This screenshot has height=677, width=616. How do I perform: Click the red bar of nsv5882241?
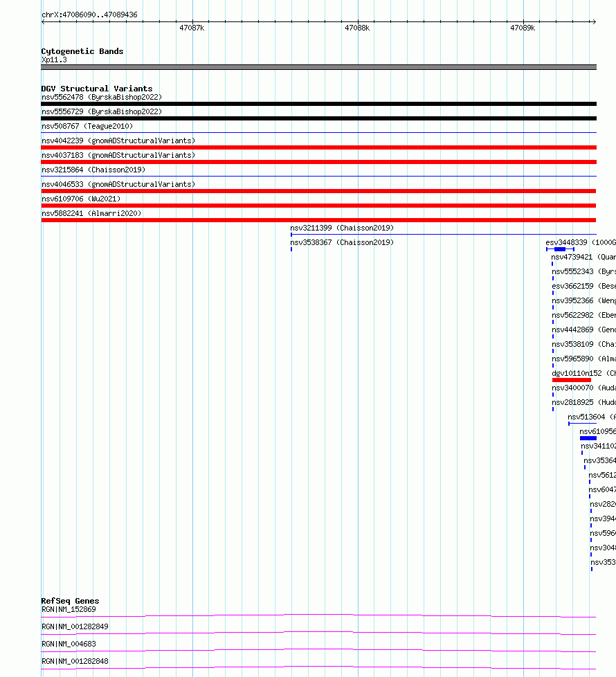318,220
